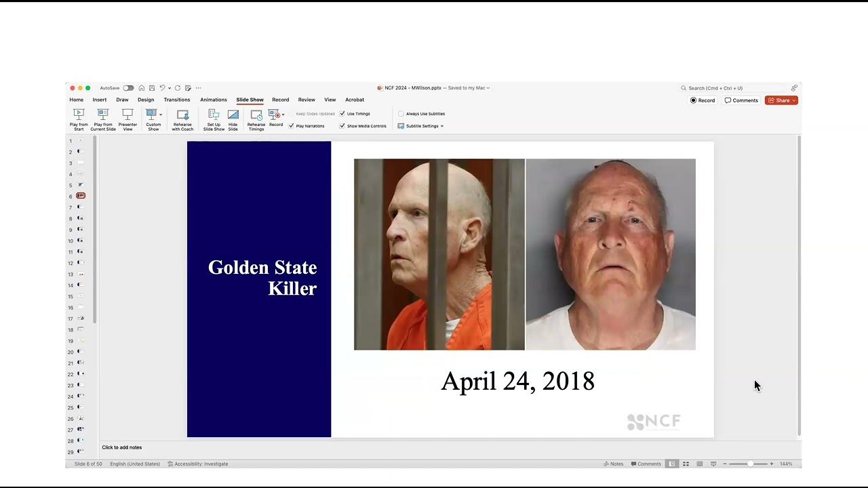
Task: Open the Animations tab
Action: coord(214,100)
